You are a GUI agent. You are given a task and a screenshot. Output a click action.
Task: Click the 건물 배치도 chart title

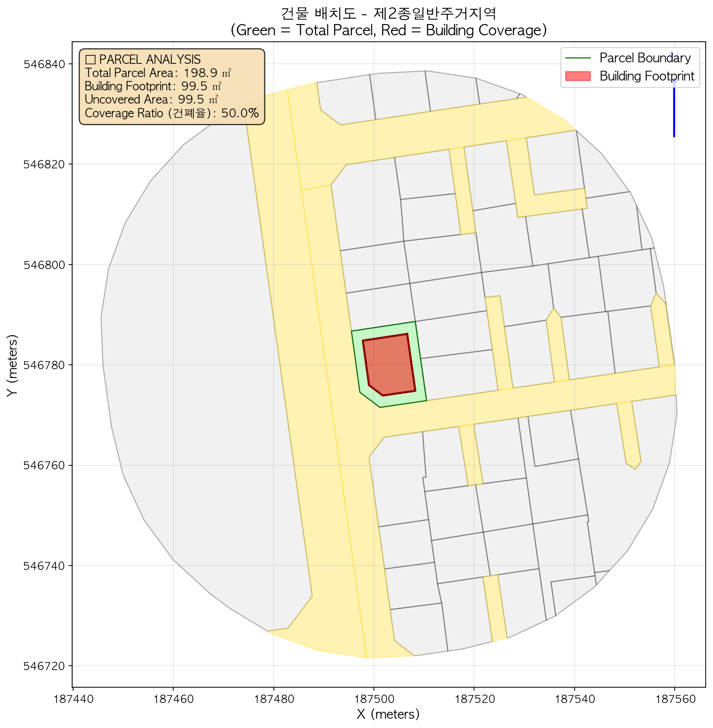pos(388,13)
